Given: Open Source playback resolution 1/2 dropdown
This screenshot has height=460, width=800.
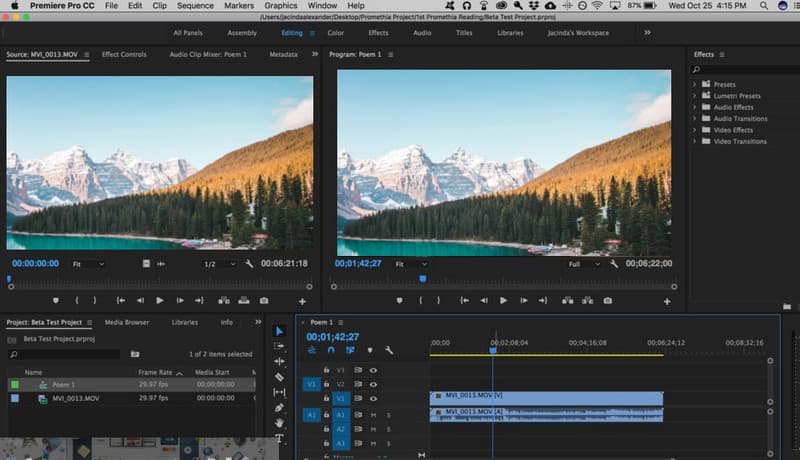Looking at the screenshot, I should (220, 264).
